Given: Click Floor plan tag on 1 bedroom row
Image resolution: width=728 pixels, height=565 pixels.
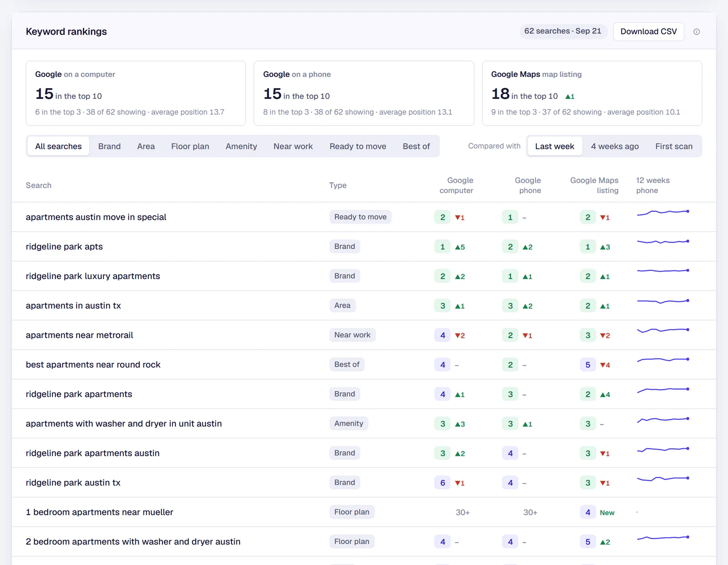Looking at the screenshot, I should pyautogui.click(x=352, y=512).
